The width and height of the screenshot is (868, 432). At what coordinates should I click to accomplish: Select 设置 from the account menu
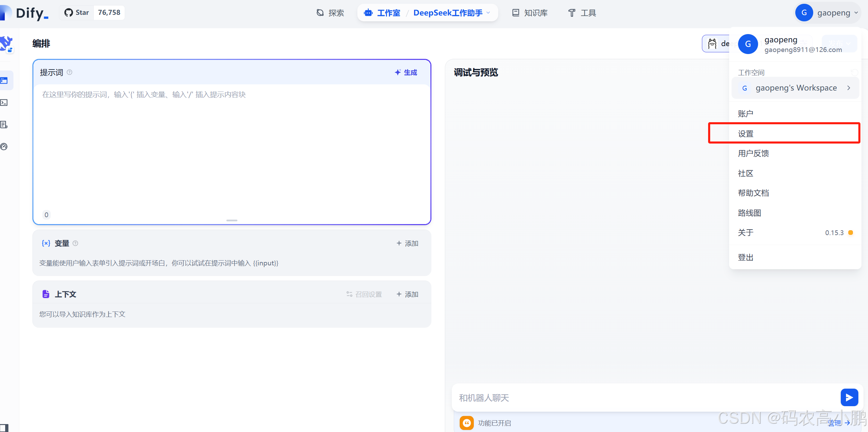tap(746, 134)
